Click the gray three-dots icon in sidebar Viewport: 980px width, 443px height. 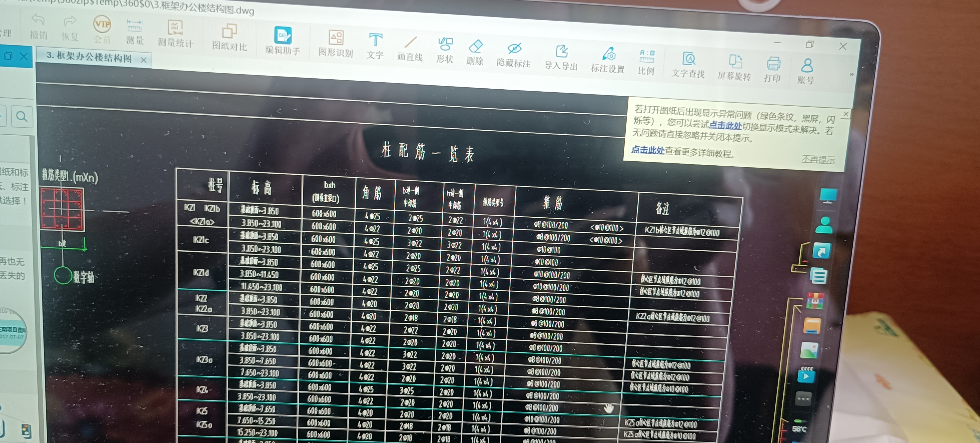tap(803, 399)
